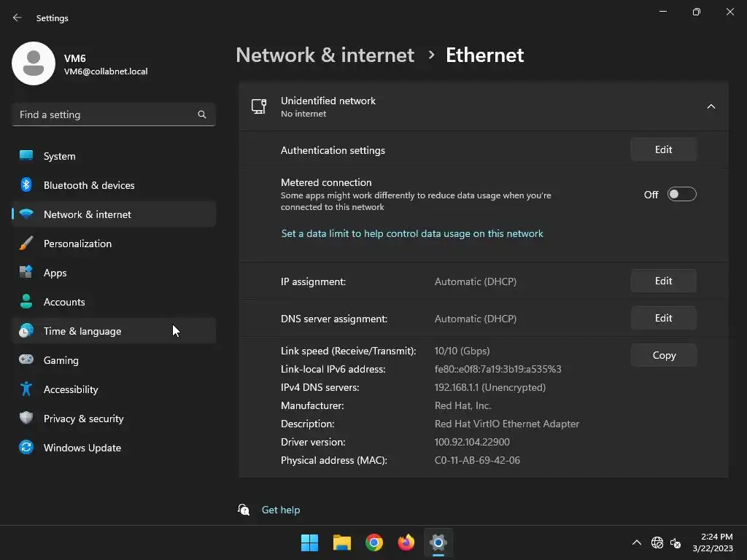Viewport: 747px width, 560px height.
Task: Select the Accessibility figure icon
Action: 26,389
